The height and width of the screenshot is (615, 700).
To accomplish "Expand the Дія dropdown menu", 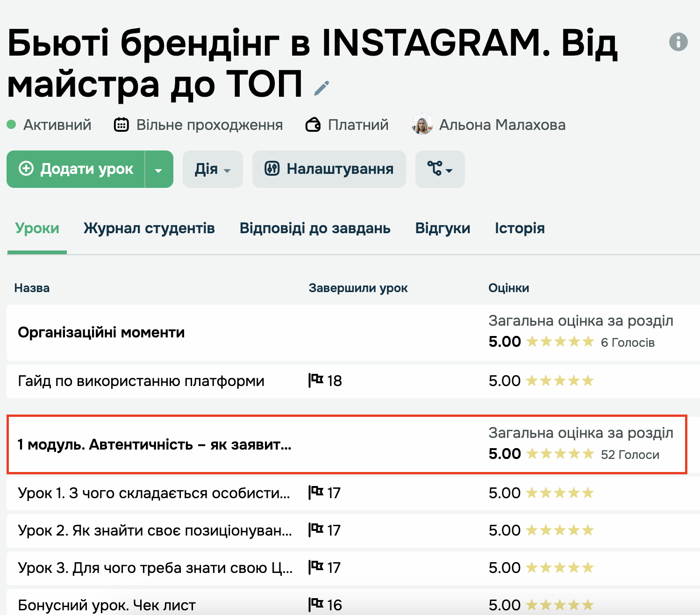I will (213, 169).
